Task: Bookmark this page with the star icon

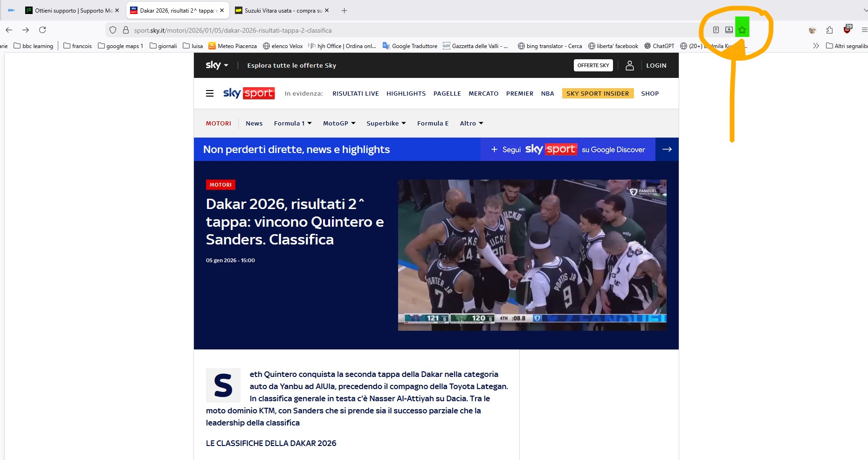Action: (742, 30)
